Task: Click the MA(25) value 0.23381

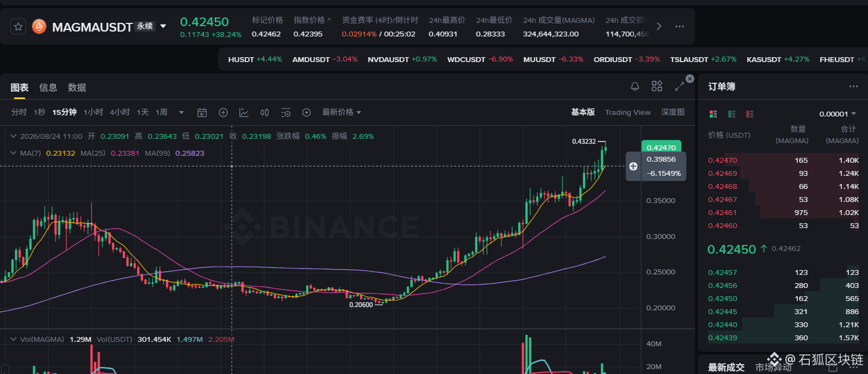Action: (125, 153)
